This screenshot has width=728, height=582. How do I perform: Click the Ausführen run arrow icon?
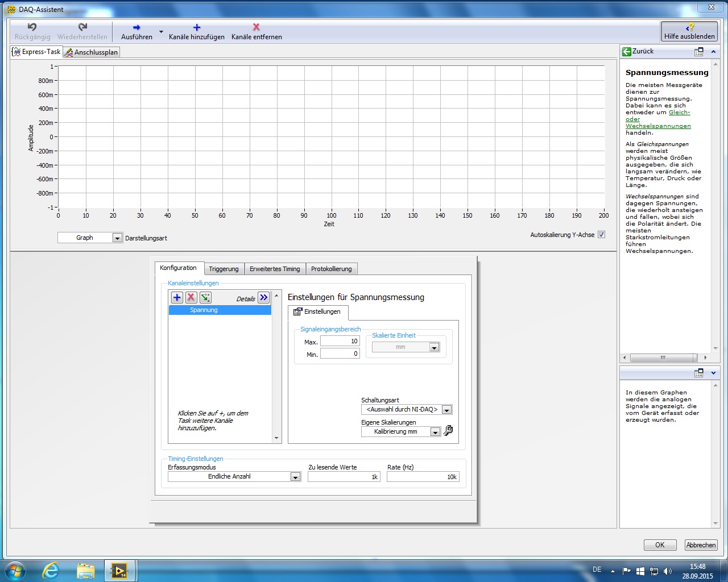(x=136, y=27)
